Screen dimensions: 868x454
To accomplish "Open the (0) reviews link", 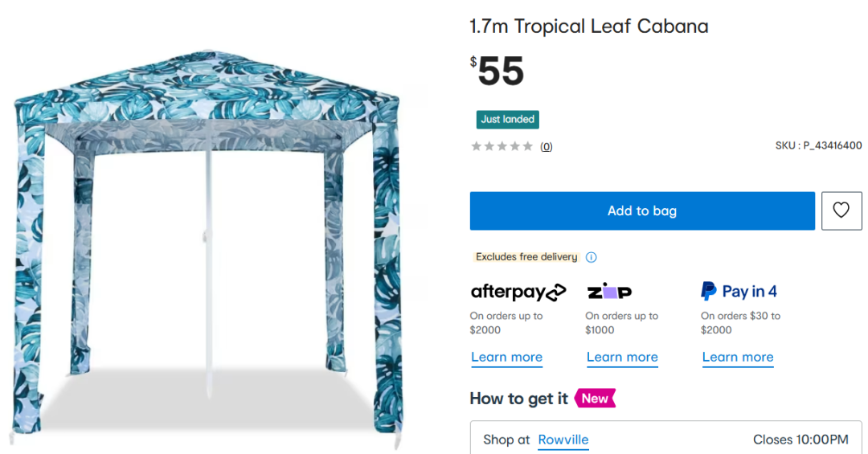I will pyautogui.click(x=547, y=146).
